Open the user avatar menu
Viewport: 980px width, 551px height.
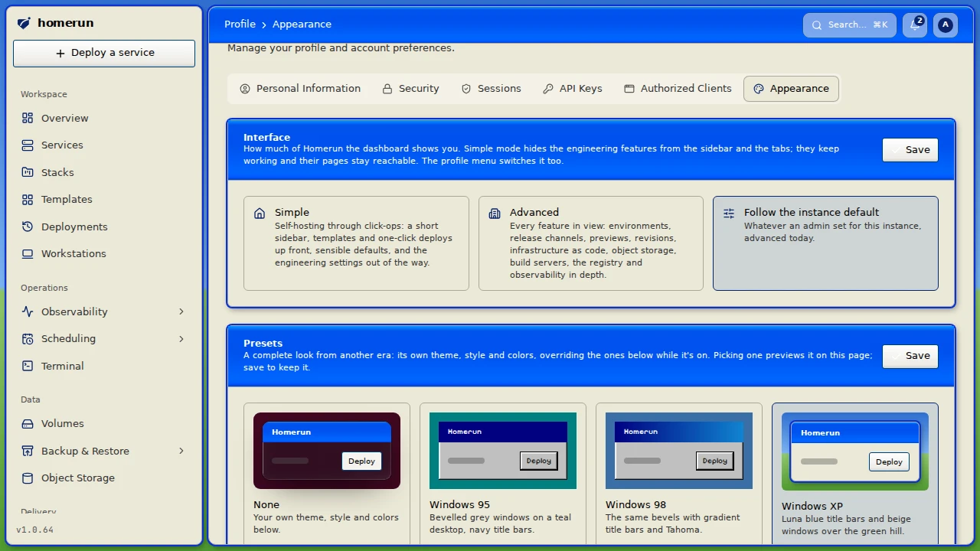pyautogui.click(x=946, y=24)
